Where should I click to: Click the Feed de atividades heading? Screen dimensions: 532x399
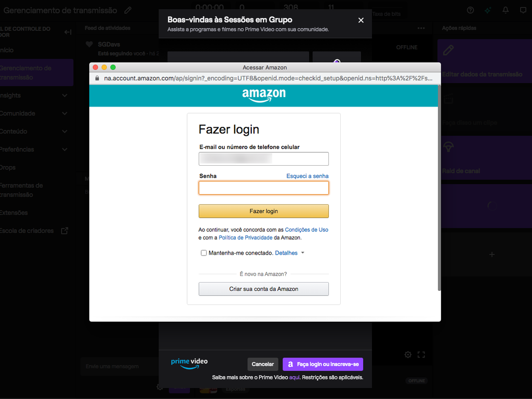(108, 28)
